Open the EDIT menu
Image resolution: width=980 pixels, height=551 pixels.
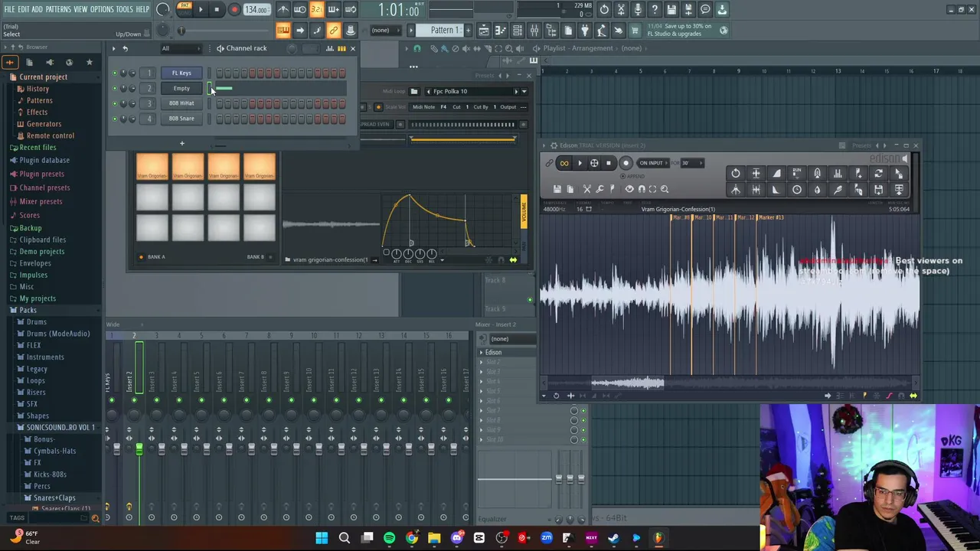point(24,9)
